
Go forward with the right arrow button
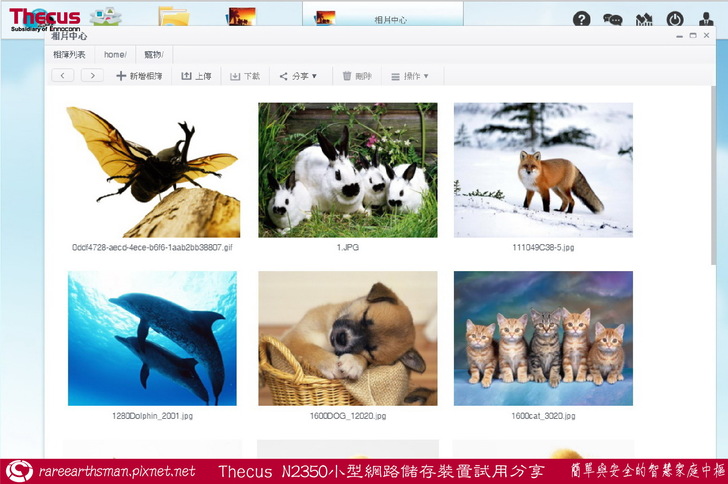pyautogui.click(x=92, y=76)
